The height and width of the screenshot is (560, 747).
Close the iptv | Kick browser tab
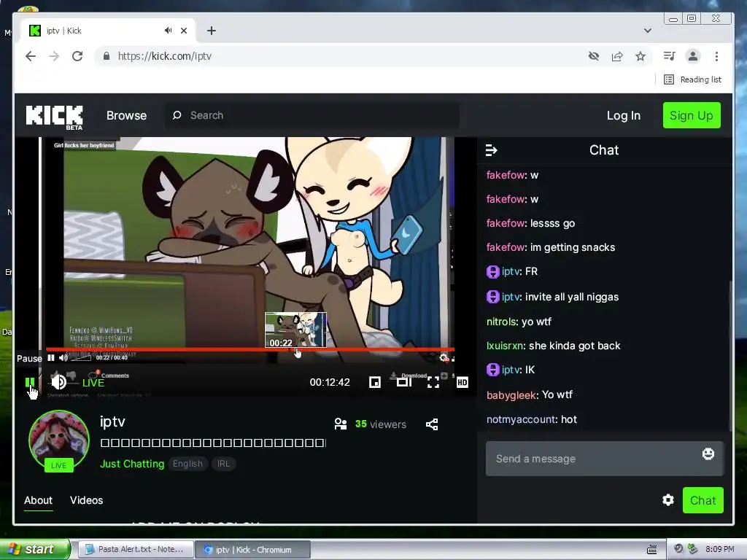[x=184, y=31]
